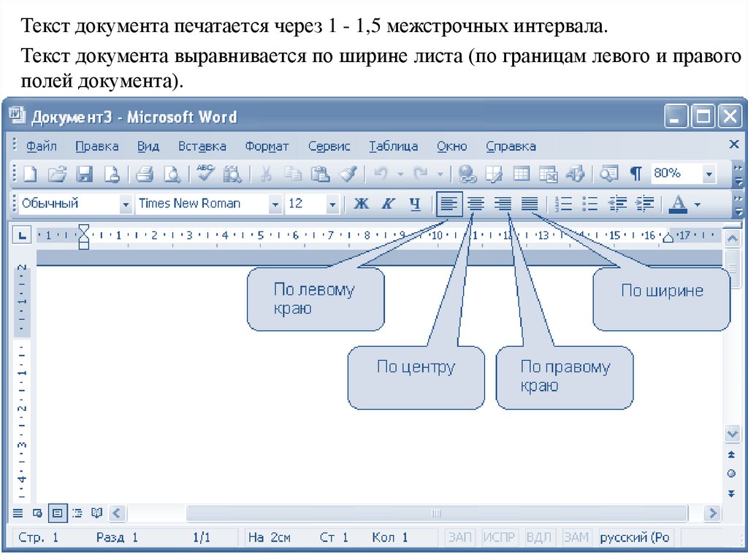Align text right (По правому краю)
The height and width of the screenshot is (560, 748).
503,204
